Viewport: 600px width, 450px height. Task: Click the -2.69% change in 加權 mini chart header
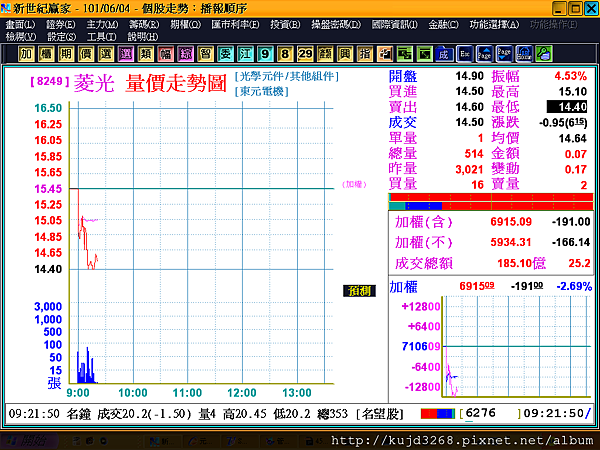[x=574, y=286]
